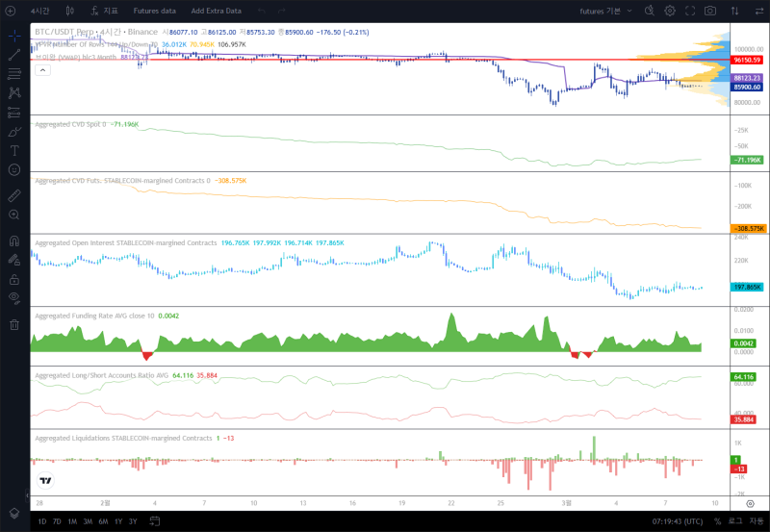This screenshot has height=532, width=770.
Task: Select the ruler measure tool
Action: 14,196
